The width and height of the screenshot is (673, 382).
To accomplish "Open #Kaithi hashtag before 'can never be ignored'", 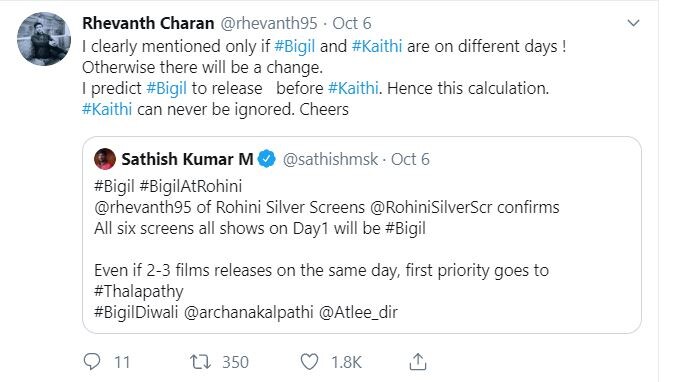I will tap(107, 109).
